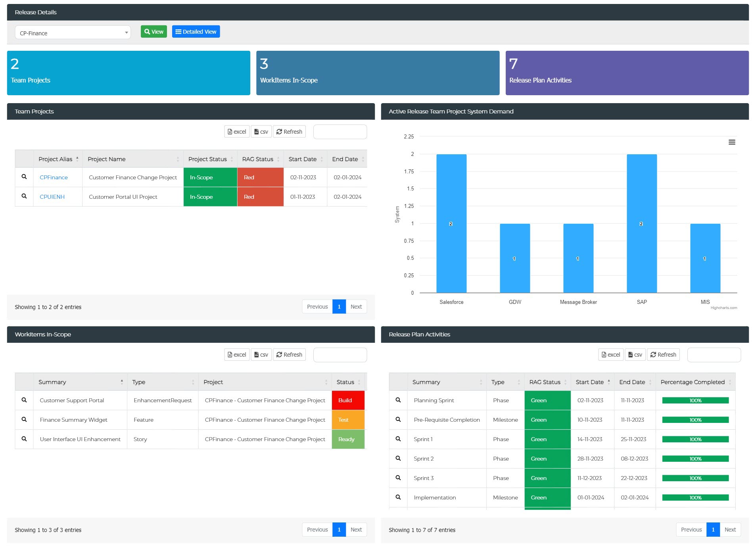Open the CP-Finance release dropdown

(x=73, y=33)
